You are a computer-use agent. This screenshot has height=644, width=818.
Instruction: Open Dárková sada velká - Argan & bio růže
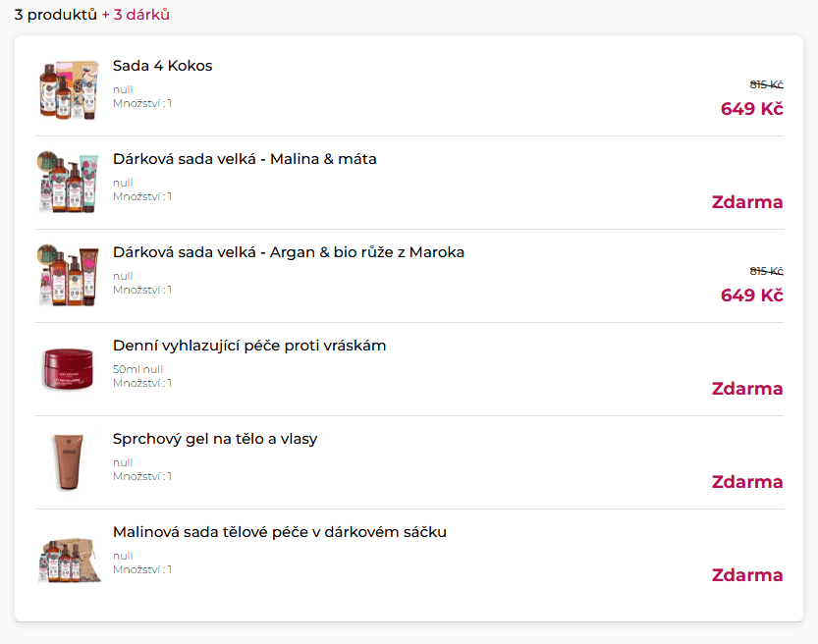pyautogui.click(x=289, y=252)
